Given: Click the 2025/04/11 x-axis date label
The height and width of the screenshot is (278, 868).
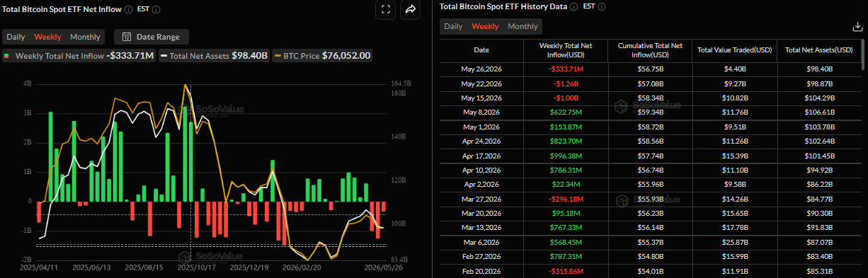Looking at the screenshot, I should tap(38, 267).
